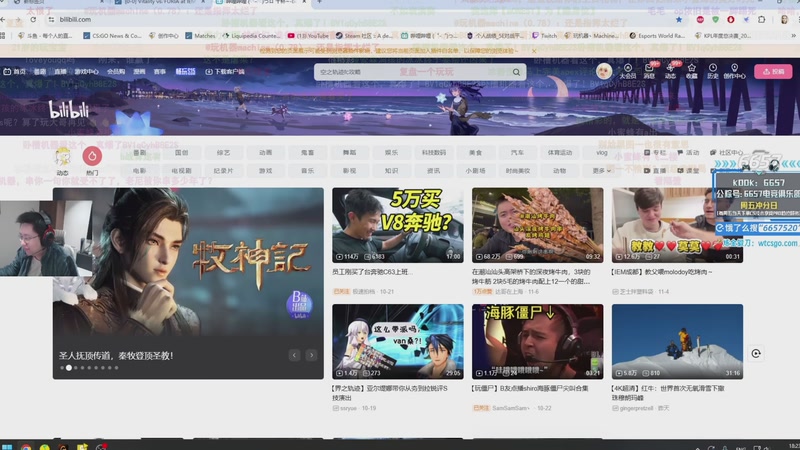Open the 收藏 favorites star icon
This screenshot has height=450, width=800.
tap(691, 71)
